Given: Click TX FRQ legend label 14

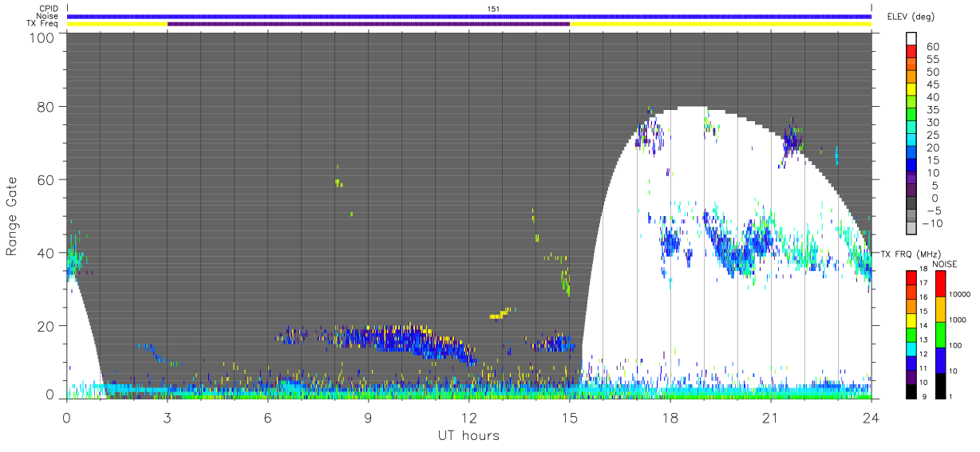Looking at the screenshot, I should click(924, 326).
